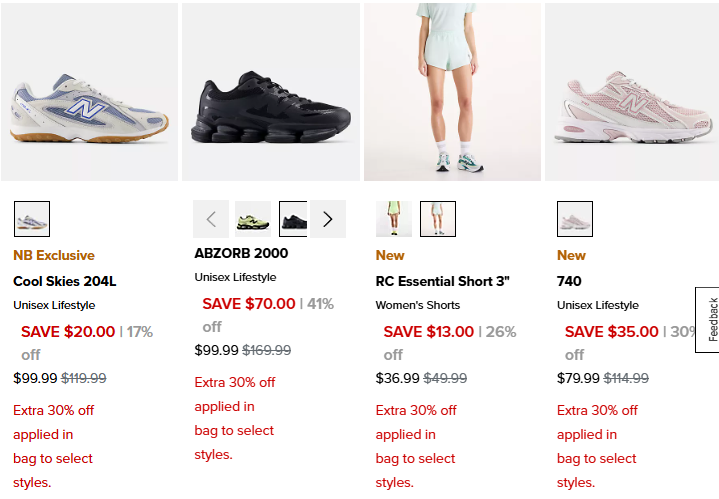This screenshot has height=499, width=719.
Task: Click the pink 740 sneaker product image
Action: pos(632,92)
